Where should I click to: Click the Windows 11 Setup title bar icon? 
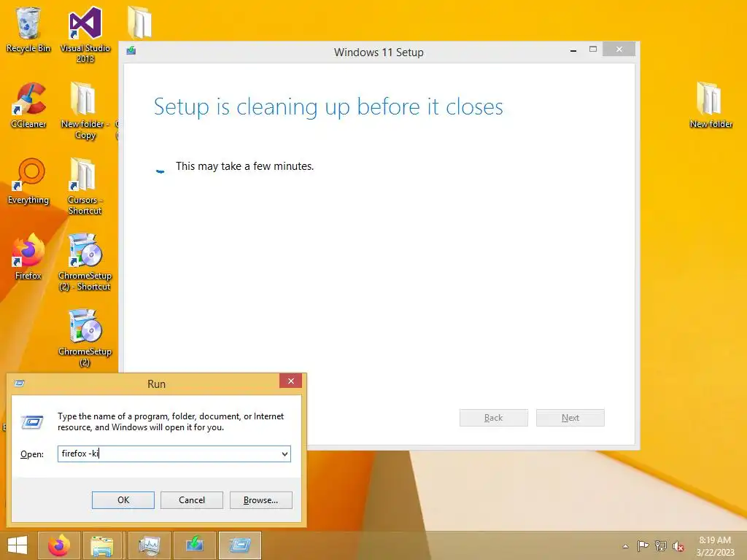tap(131, 50)
